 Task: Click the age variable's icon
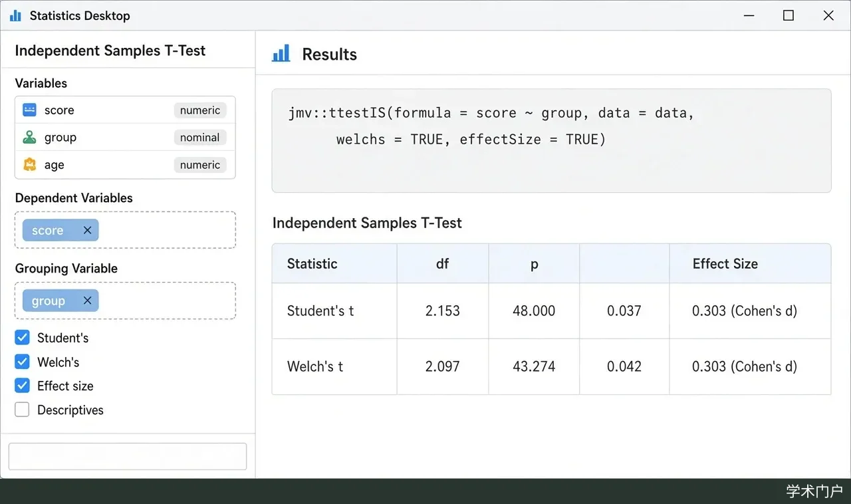(x=29, y=165)
